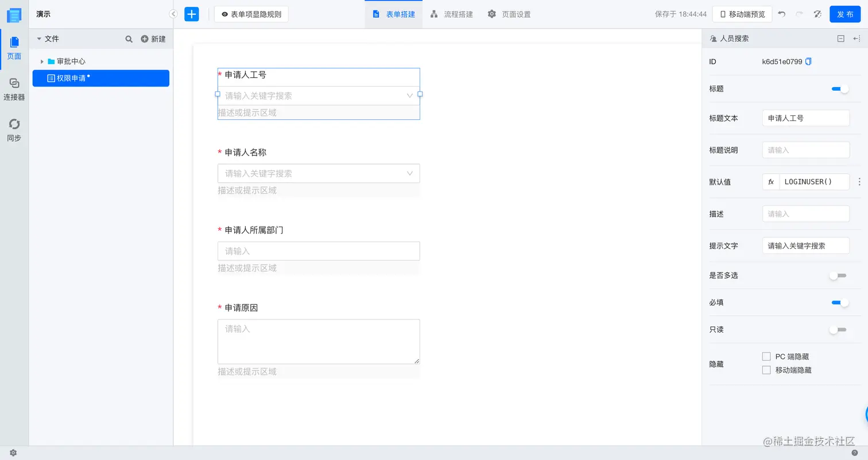Open the 连接器 sidebar section
Image resolution: width=868 pixels, height=460 pixels.
[14, 89]
